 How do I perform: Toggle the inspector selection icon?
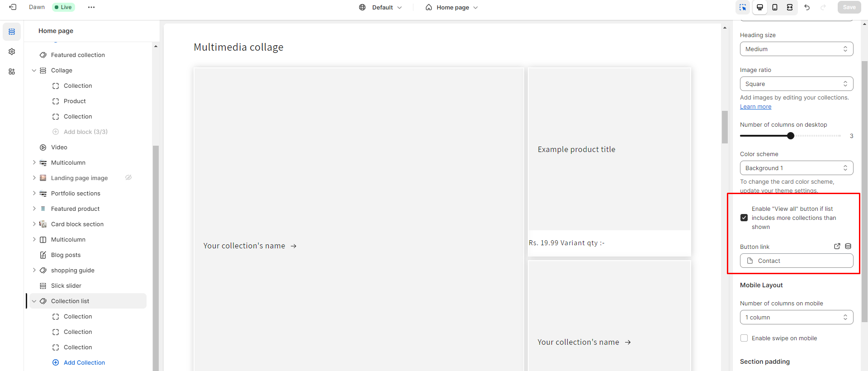743,7
